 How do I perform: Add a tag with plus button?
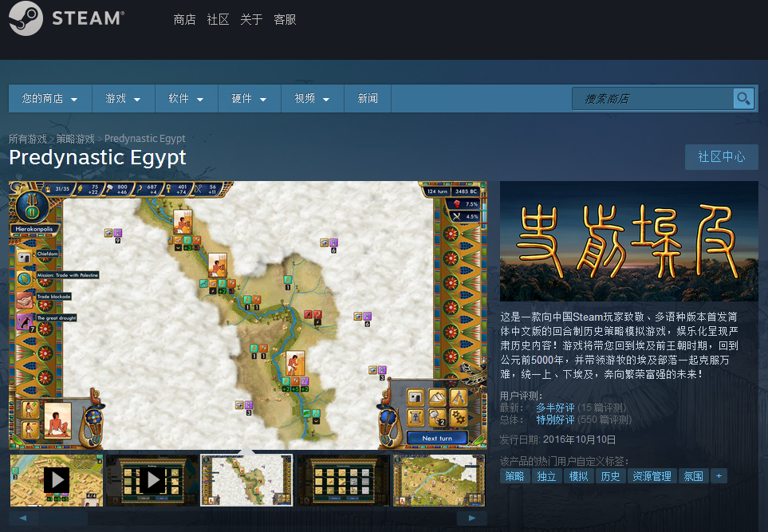(719, 475)
